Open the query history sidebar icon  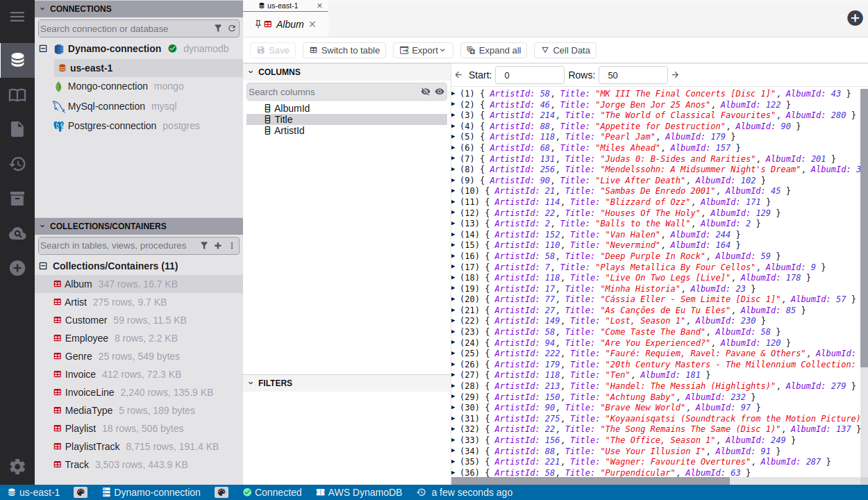(17, 164)
